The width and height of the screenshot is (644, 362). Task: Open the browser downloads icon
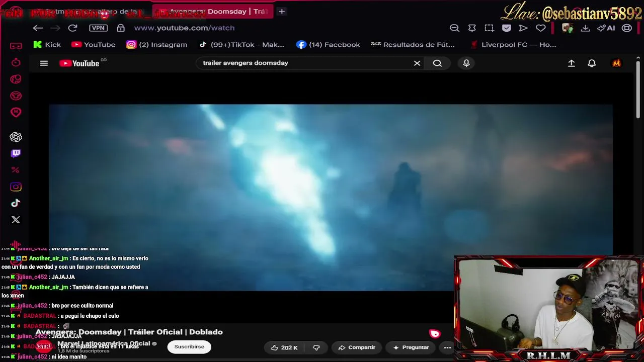point(585,28)
